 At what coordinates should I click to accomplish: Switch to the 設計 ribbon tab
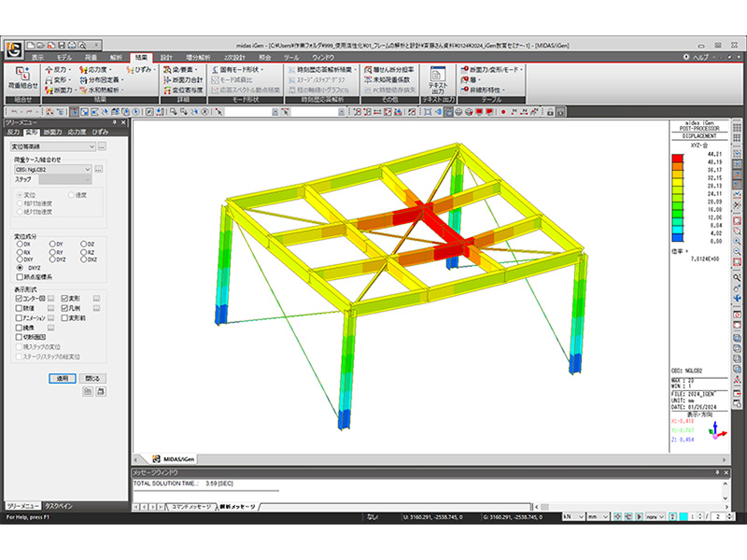166,58
